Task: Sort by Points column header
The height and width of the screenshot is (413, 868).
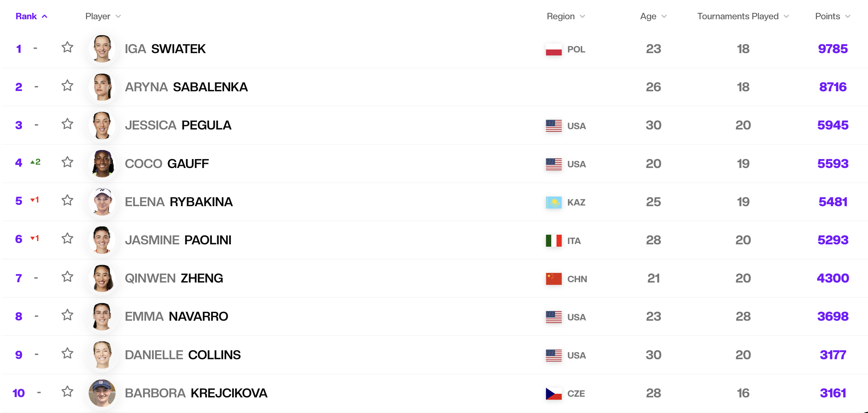Action: 832,16
